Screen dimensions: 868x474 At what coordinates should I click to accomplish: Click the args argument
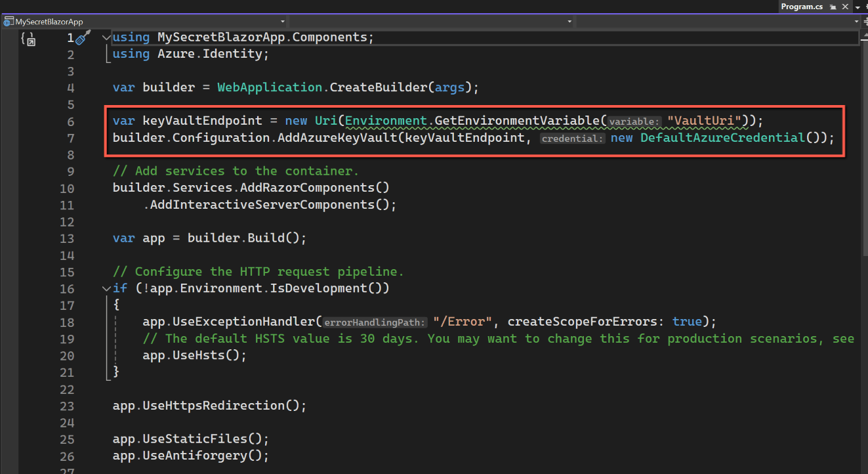click(x=449, y=87)
